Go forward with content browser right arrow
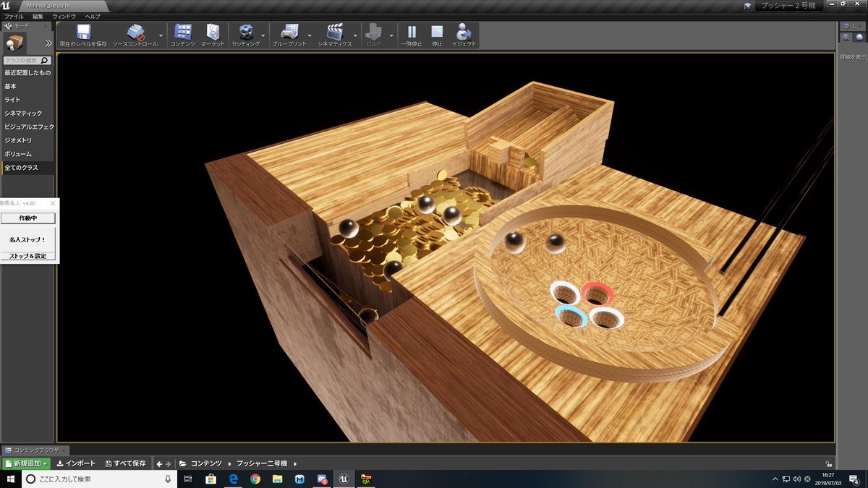This screenshot has width=868, height=488. coord(169,463)
